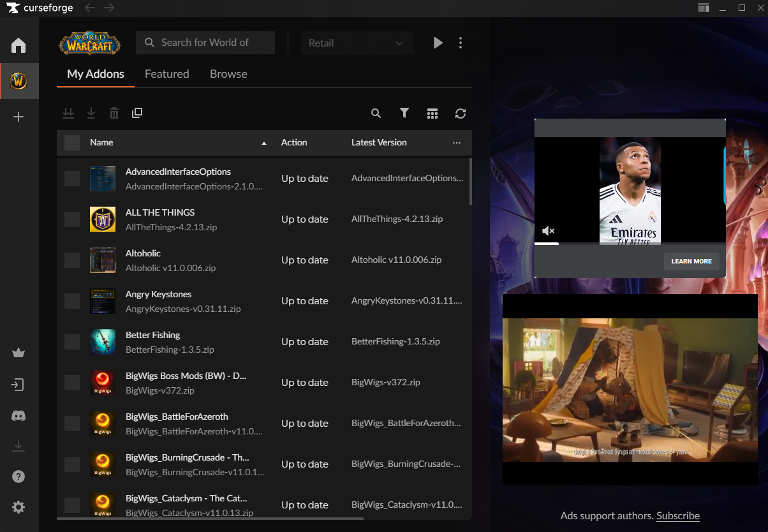Unmute the ad video speaker icon
The height and width of the screenshot is (532, 768).
(548, 231)
